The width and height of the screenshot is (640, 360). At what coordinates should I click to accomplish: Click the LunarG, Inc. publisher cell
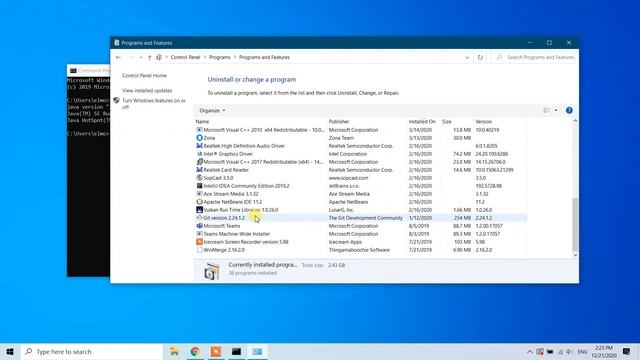[341, 210]
